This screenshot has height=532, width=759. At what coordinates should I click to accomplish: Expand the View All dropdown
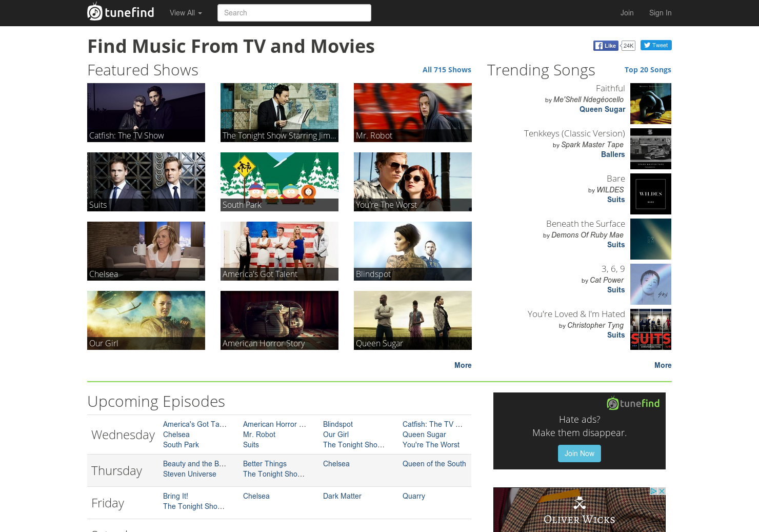coord(186,13)
